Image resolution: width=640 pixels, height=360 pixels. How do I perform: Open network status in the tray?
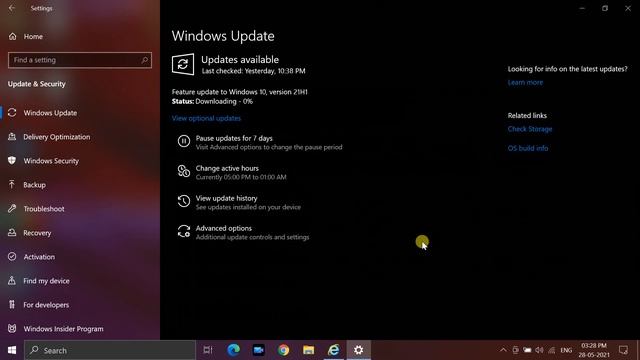point(551,350)
